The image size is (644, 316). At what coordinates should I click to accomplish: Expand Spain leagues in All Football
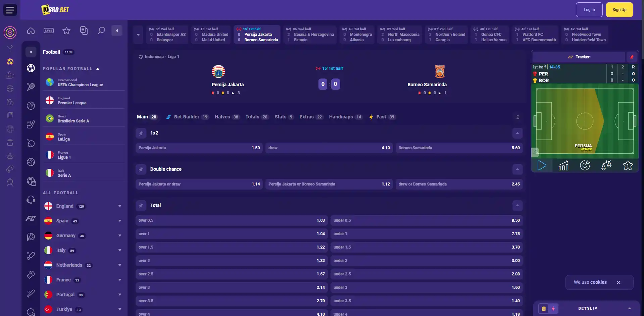coord(120,221)
